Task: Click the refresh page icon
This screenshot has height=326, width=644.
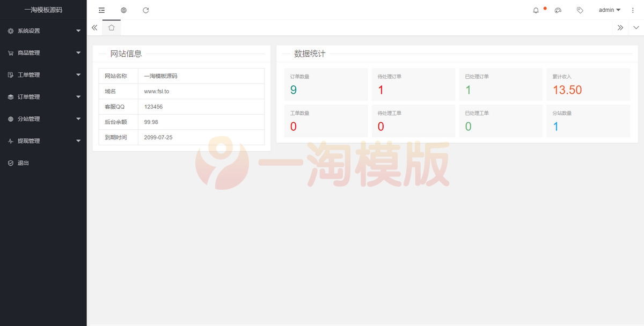Action: 145,10
